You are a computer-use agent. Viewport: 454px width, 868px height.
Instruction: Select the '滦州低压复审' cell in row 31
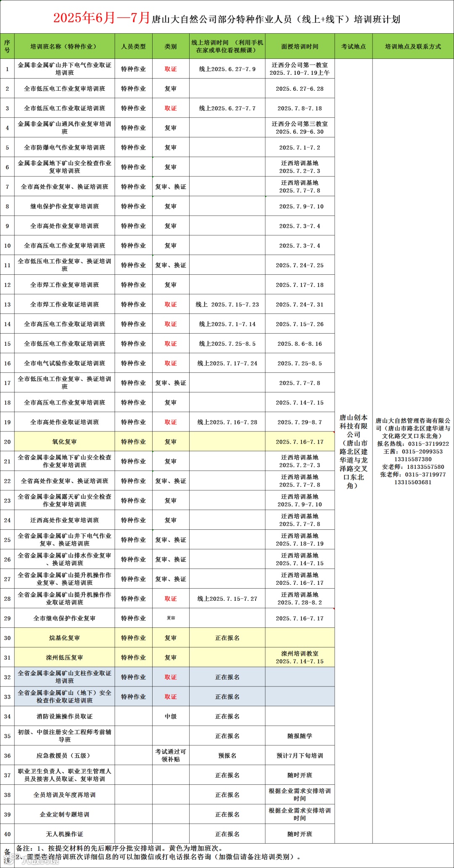[64, 658]
